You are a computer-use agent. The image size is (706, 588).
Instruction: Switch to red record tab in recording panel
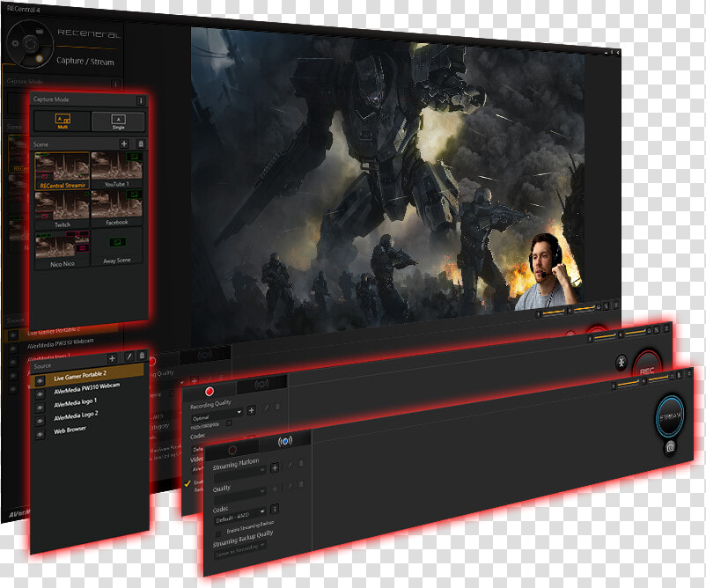pyautogui.click(x=209, y=391)
